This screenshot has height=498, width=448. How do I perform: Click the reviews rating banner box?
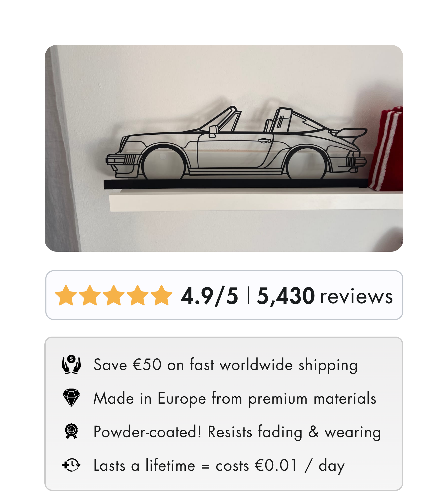[224, 295]
